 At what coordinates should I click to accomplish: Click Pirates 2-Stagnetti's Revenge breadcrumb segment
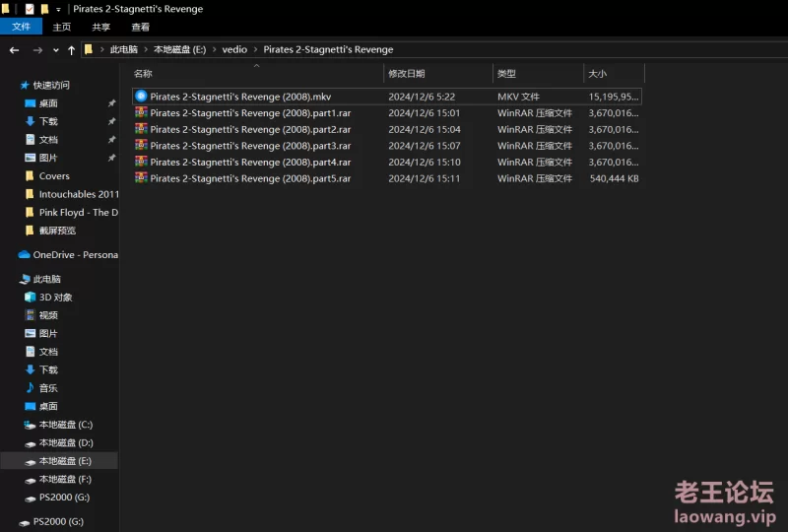328,49
